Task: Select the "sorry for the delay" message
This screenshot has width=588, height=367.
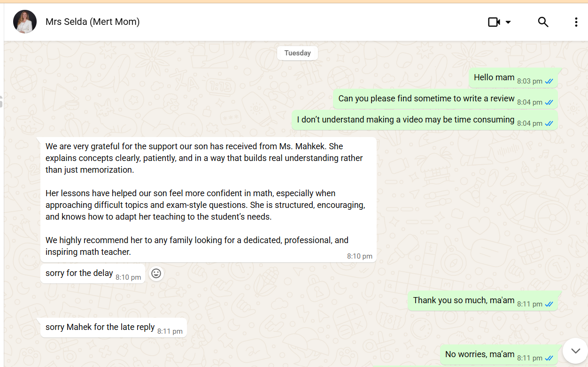Action: pyautogui.click(x=93, y=274)
